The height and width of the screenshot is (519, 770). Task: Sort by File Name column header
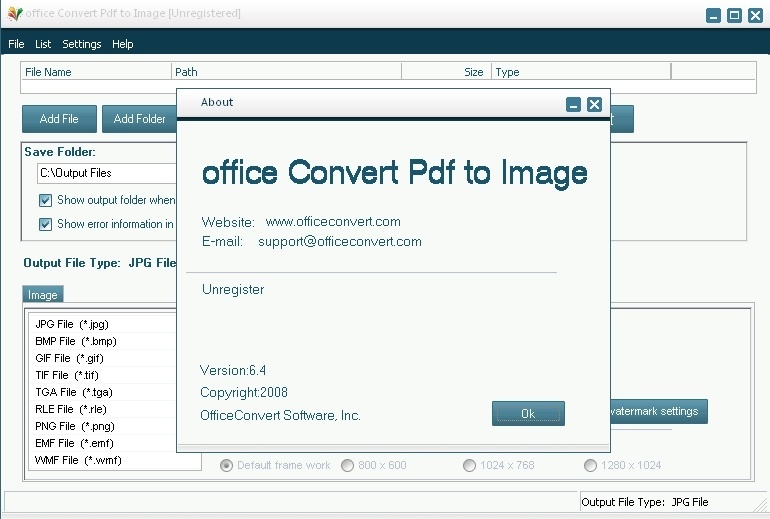pos(96,72)
